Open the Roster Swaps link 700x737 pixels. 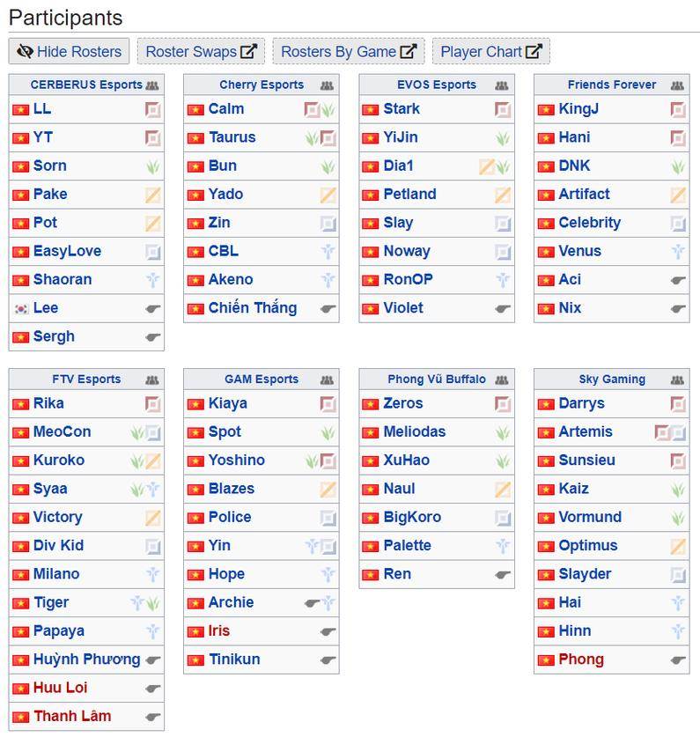201,51
